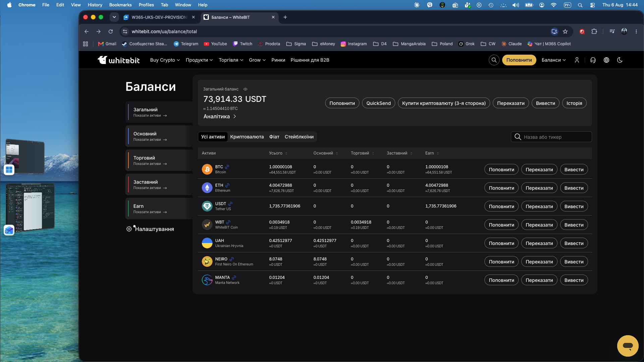644x362 pixels.
Task: Click the BTC link icon
Action: coord(227,167)
